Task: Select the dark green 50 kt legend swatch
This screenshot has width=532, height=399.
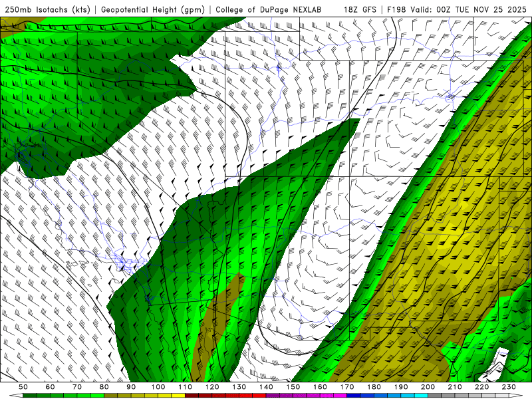Action: [x=29, y=395]
